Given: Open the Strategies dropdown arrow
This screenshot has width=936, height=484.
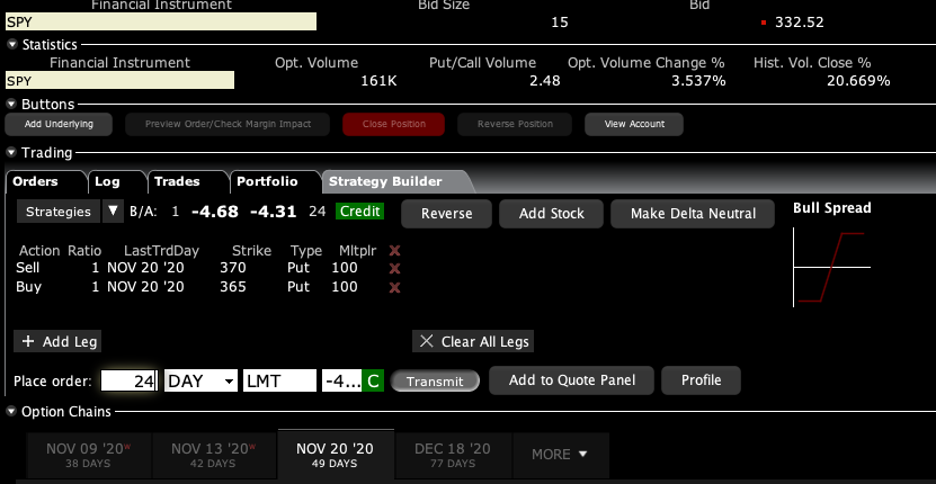Looking at the screenshot, I should [113, 212].
